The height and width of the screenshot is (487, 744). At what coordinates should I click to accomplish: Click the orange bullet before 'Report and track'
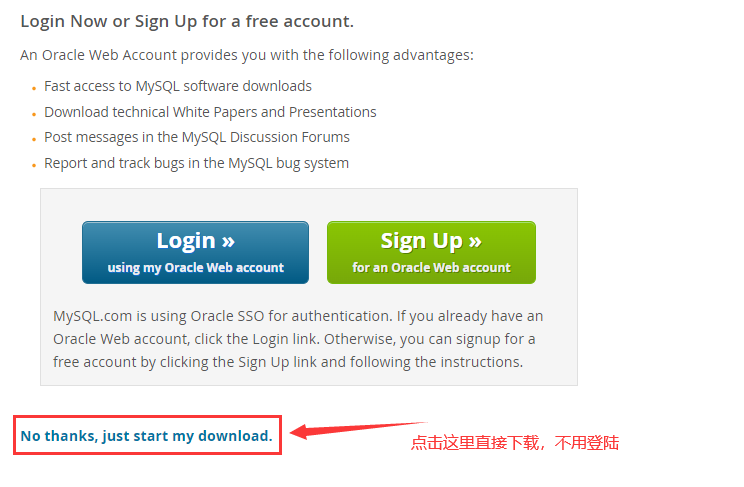(x=34, y=166)
